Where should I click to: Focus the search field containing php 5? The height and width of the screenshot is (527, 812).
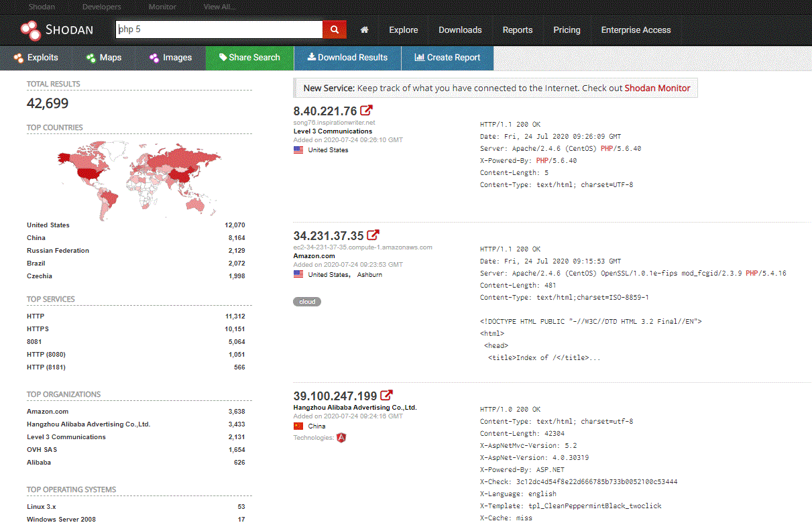point(219,30)
